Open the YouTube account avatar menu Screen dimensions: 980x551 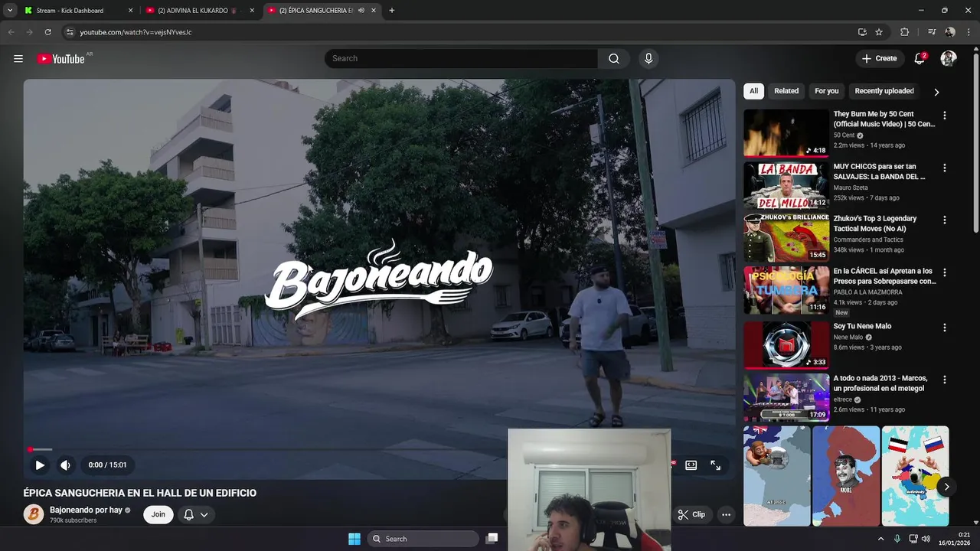pyautogui.click(x=949, y=59)
